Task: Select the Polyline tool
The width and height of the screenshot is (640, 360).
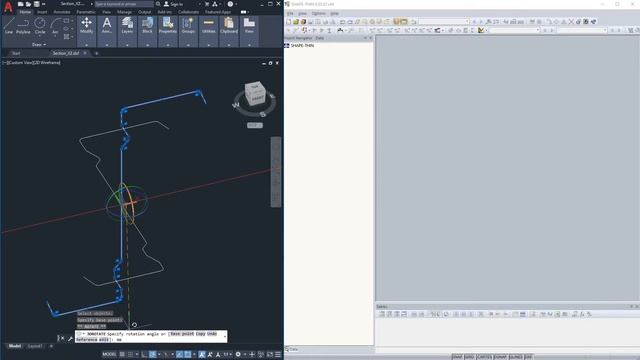Action: click(23, 25)
